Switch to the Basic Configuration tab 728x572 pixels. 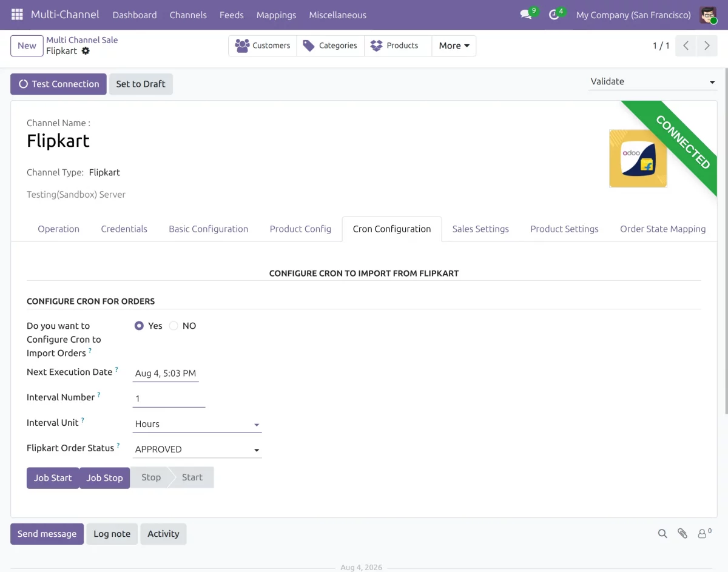[208, 229]
